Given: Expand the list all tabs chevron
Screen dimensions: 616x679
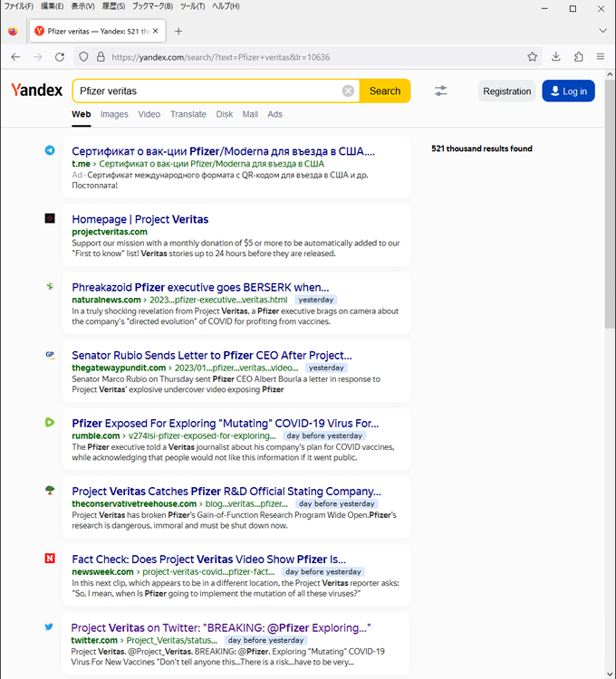Looking at the screenshot, I should coord(602,31).
